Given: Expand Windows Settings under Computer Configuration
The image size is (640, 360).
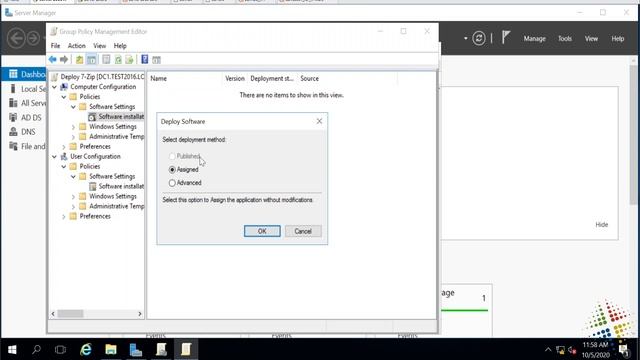Looking at the screenshot, I should click(73, 127).
